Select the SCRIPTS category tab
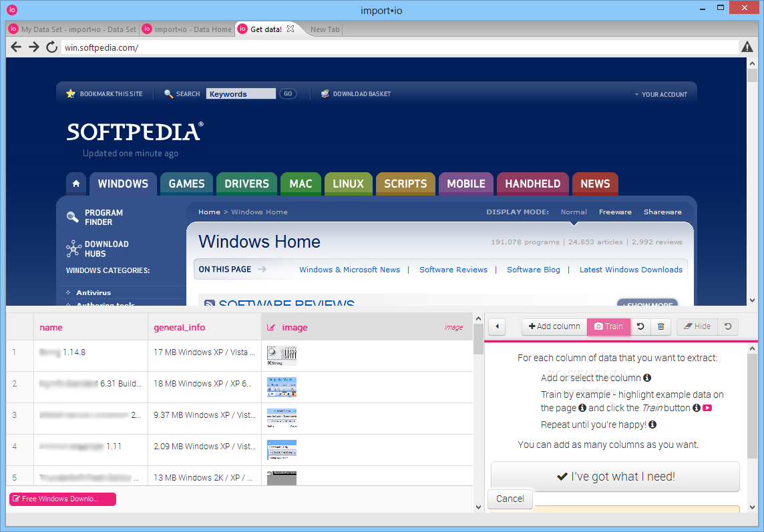Viewport: 764px width, 532px height. point(405,184)
